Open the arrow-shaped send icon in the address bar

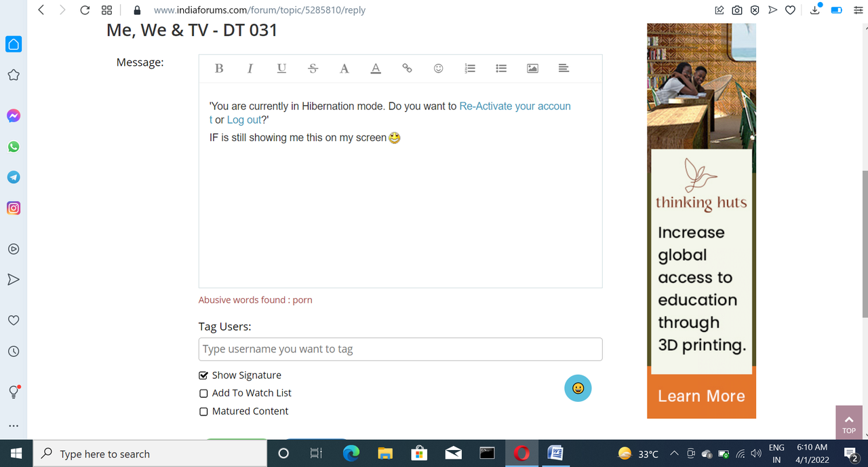772,10
